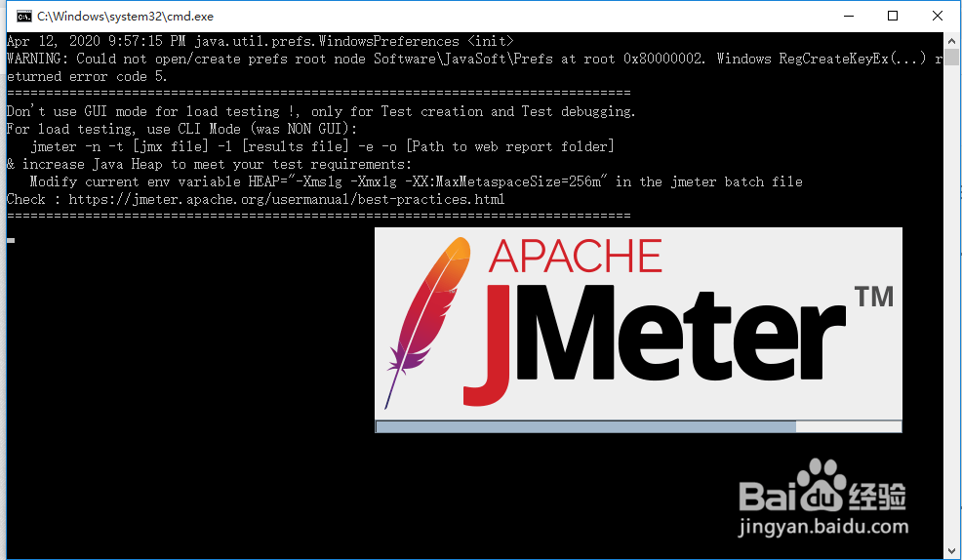Click the 'Apr 12, 2020 9:57:15 PM' line
The image size is (962, 560).
[261, 41]
